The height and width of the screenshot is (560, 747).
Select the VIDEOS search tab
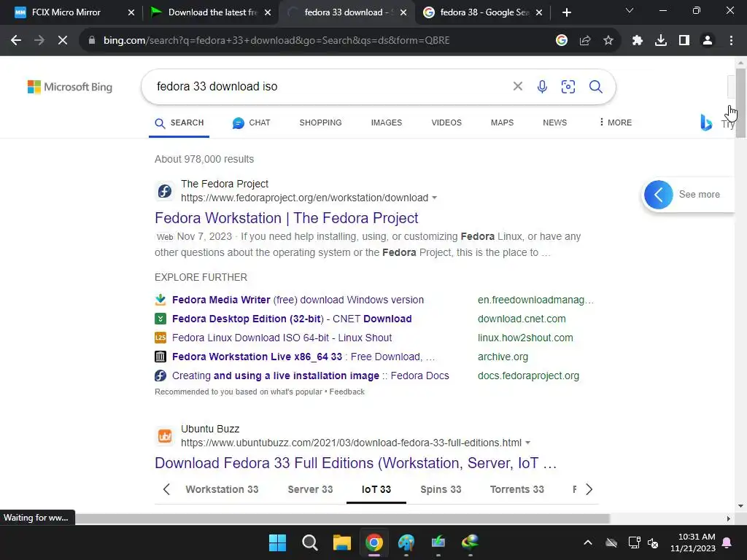(x=446, y=122)
